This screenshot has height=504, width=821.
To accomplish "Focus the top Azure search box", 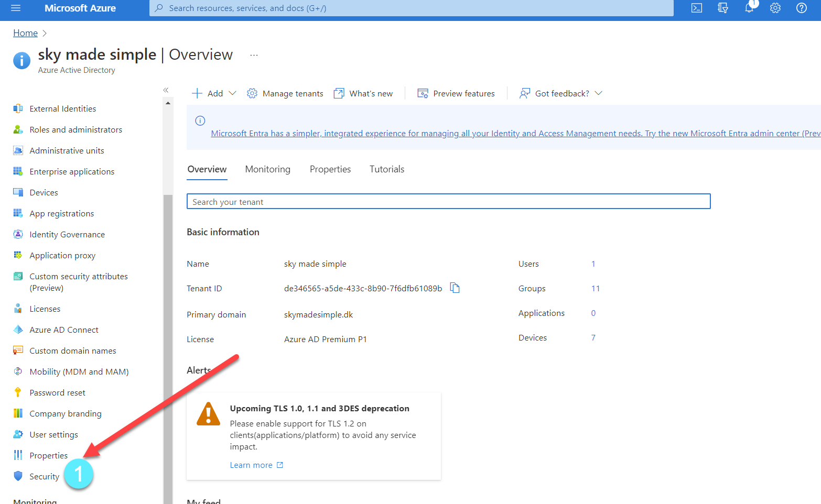I will point(412,8).
